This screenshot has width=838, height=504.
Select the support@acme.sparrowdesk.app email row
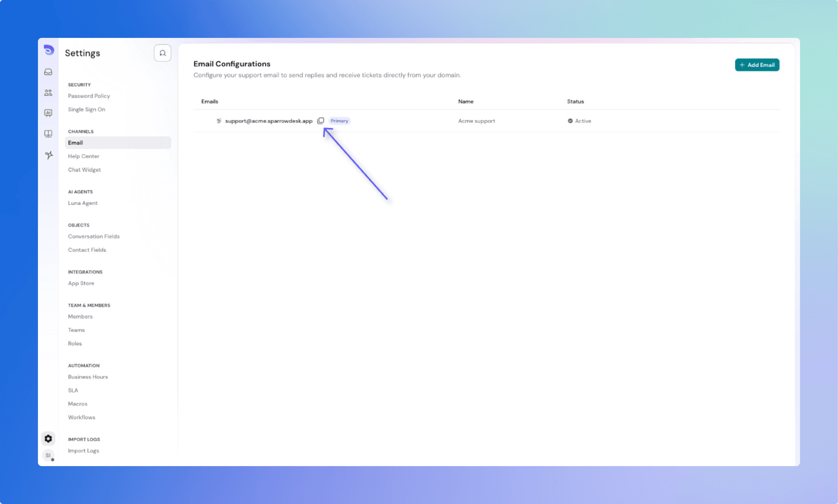[x=268, y=120]
